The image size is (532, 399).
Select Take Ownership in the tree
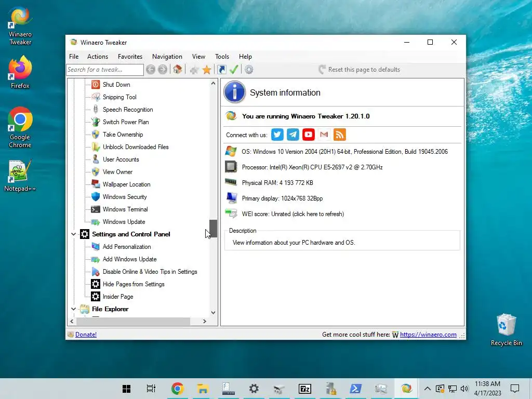click(123, 135)
